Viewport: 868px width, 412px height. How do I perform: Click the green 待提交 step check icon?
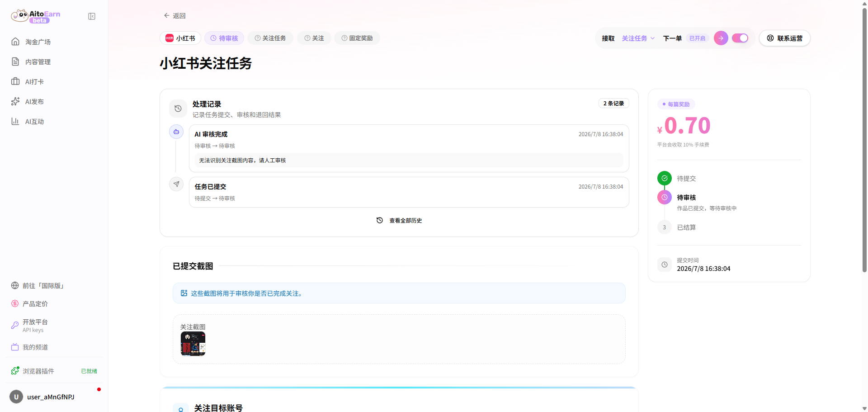point(665,178)
